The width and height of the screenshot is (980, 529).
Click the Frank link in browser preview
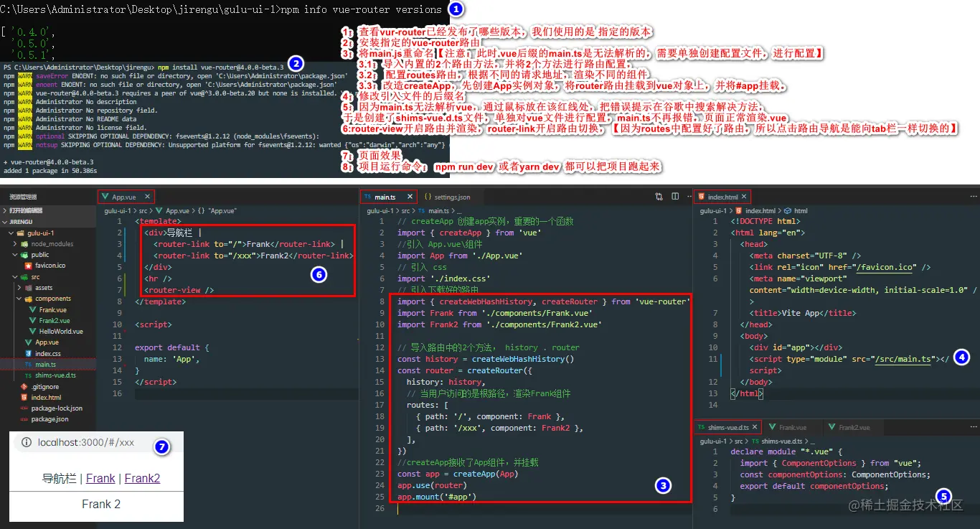(x=100, y=478)
